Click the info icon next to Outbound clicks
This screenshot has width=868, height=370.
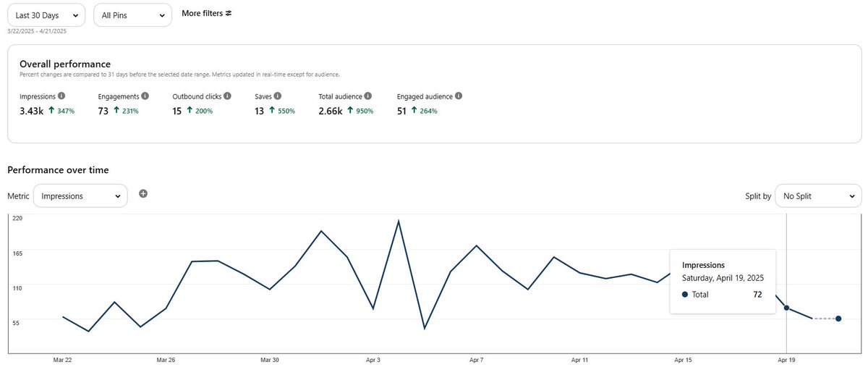228,96
